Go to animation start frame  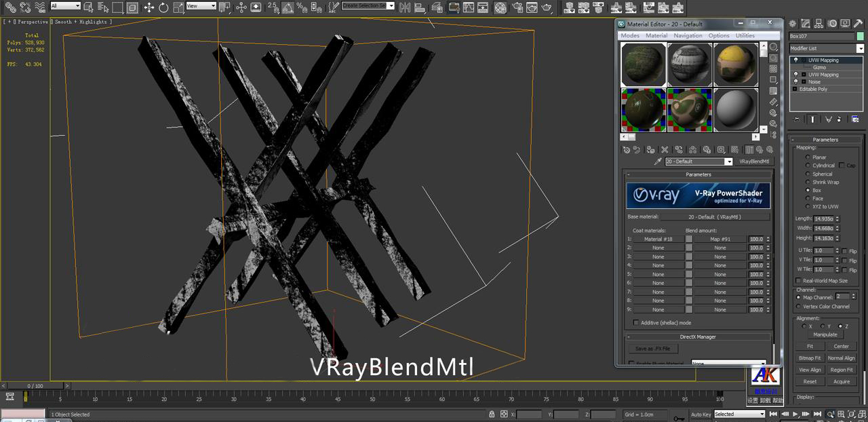[x=772, y=414]
